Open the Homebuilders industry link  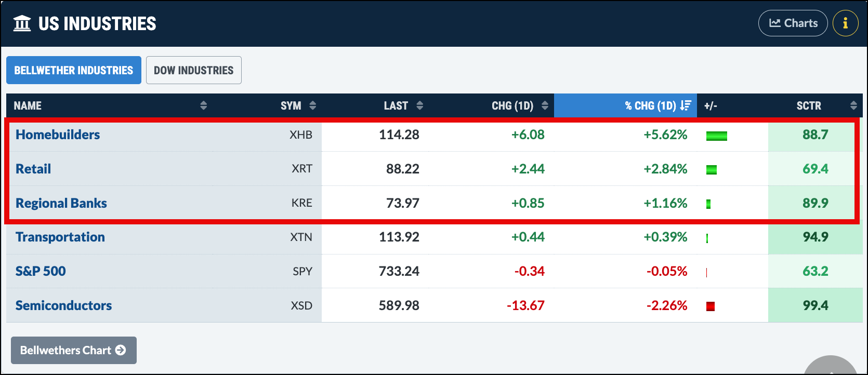click(58, 135)
